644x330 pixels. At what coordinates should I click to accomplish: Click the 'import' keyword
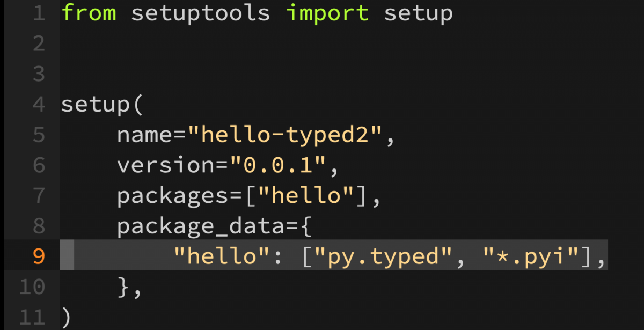click(x=327, y=13)
